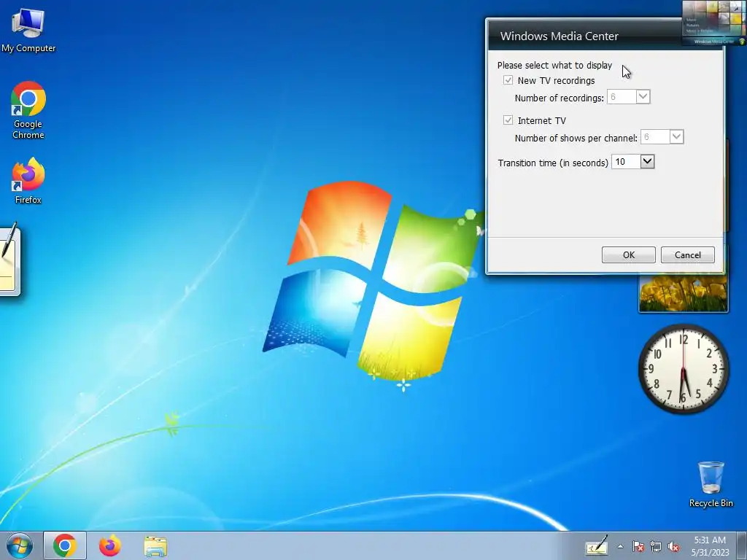
Task: Click the Windows Media Center gadget thumbnail
Action: pyautogui.click(x=713, y=23)
